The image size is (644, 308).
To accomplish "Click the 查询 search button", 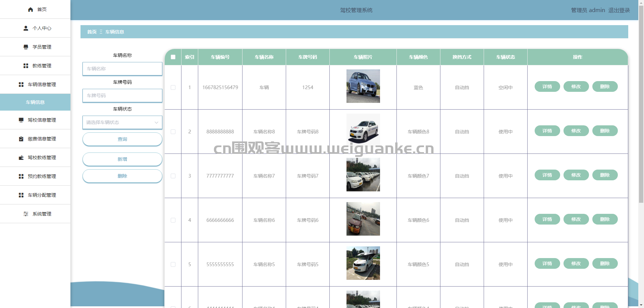I will click(x=122, y=139).
